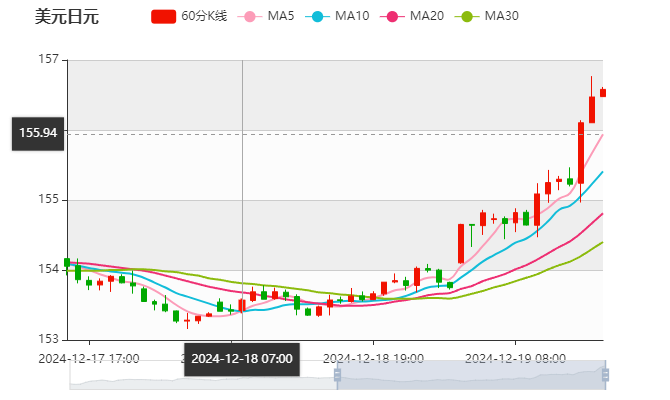This screenshot has width=670, height=400.
Task: Click the red 60分K线 legend icon
Action: pyautogui.click(x=164, y=17)
